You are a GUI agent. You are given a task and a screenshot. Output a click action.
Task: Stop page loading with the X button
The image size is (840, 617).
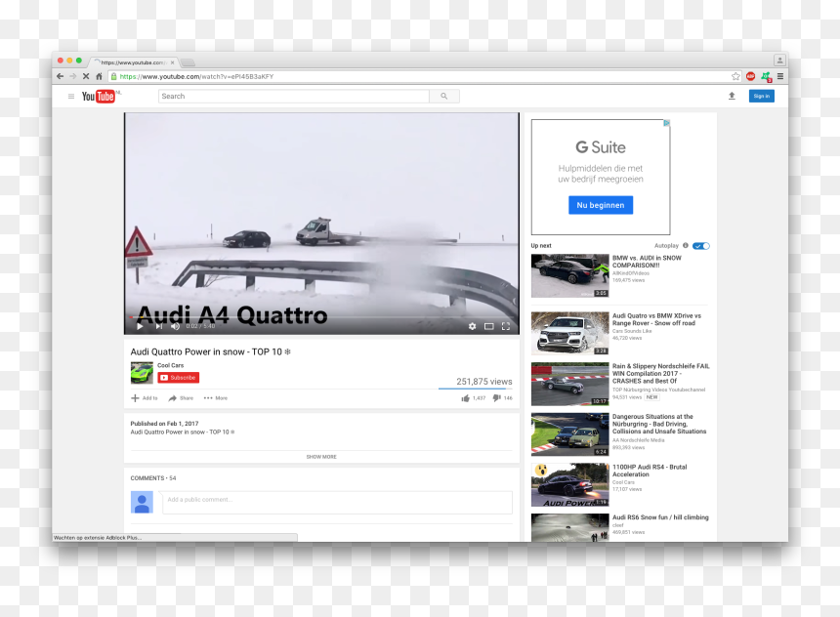pos(86,76)
